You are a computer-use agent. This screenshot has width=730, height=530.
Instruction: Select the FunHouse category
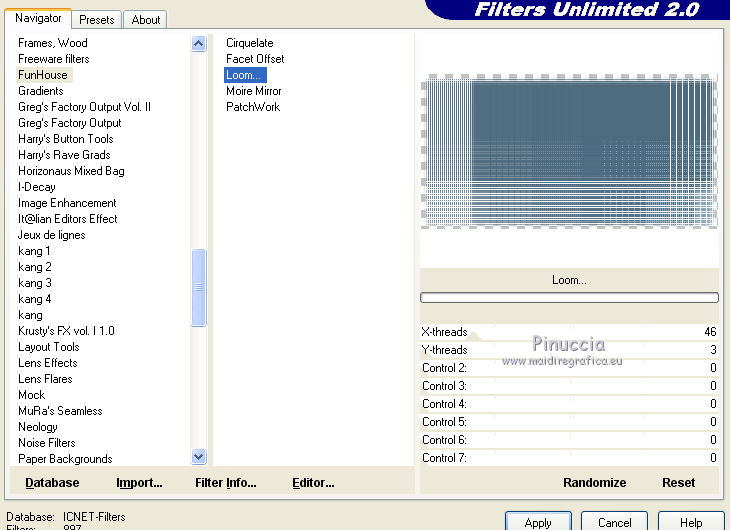43,75
